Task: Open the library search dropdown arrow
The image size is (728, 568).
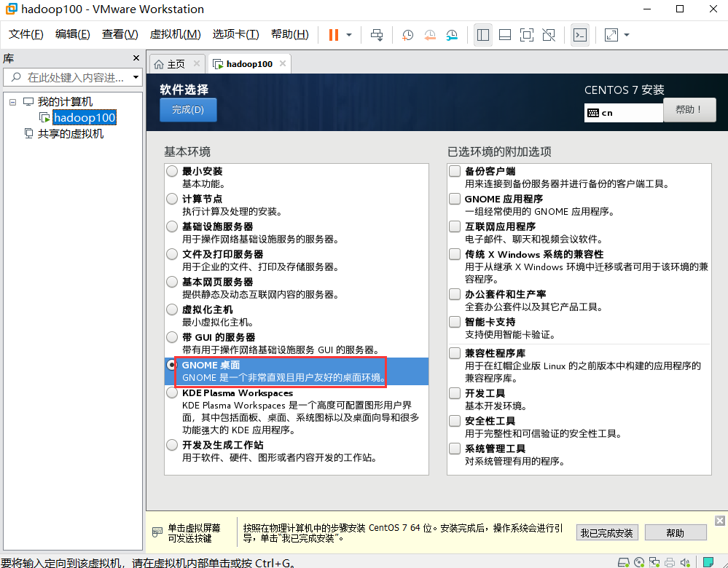Action: (134, 77)
